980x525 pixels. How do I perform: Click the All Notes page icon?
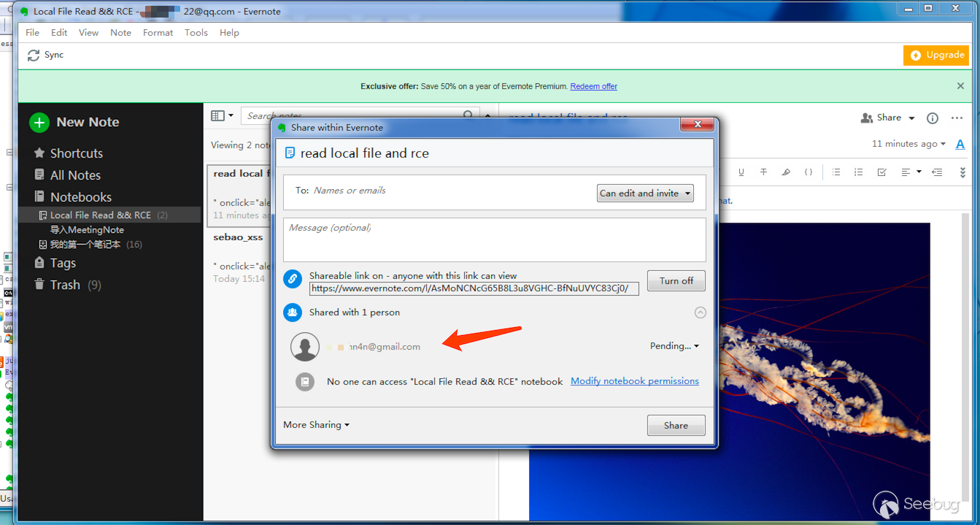[x=39, y=175]
